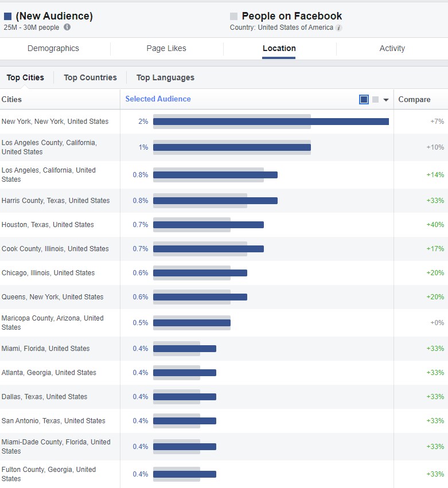Select the Top Cities sub-tab
The width and height of the screenshot is (448, 488).
tap(25, 77)
